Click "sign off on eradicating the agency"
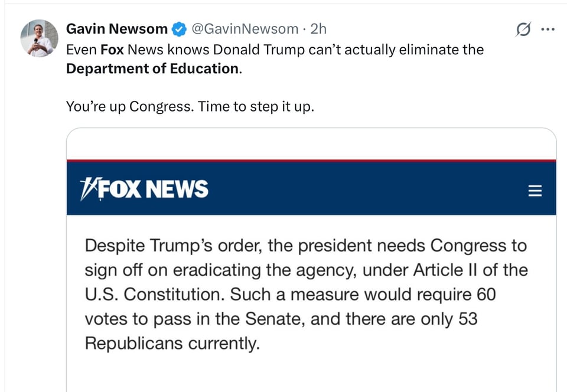This screenshot has width=567, height=392. click(220, 270)
